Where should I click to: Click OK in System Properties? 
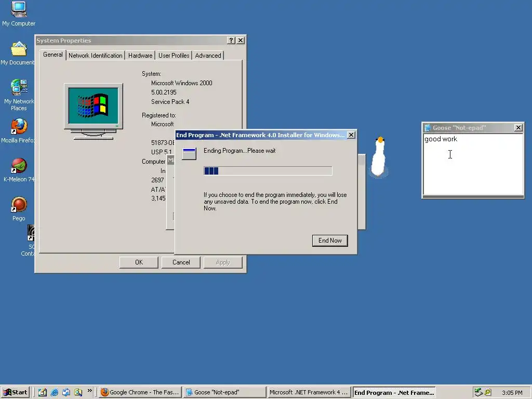[x=139, y=262]
